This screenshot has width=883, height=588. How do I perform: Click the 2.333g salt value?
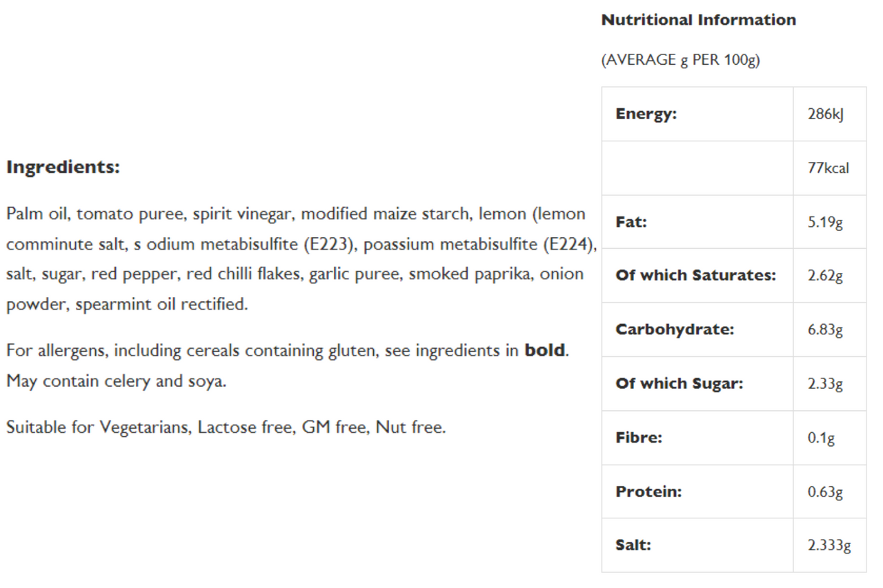[829, 546]
